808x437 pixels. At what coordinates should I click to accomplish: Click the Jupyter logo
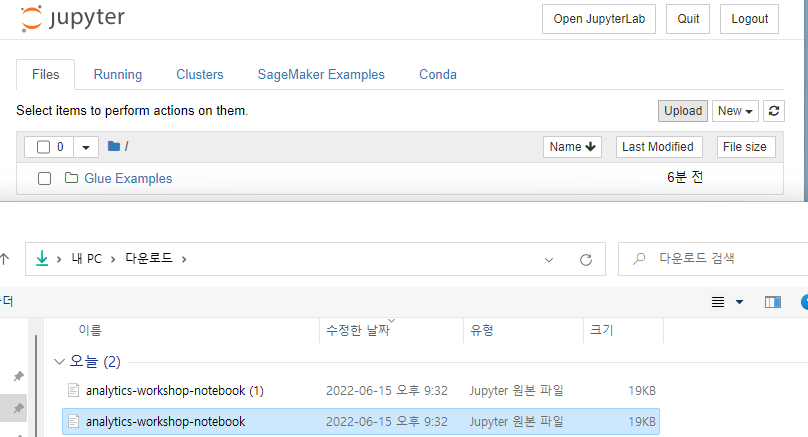tap(73, 19)
